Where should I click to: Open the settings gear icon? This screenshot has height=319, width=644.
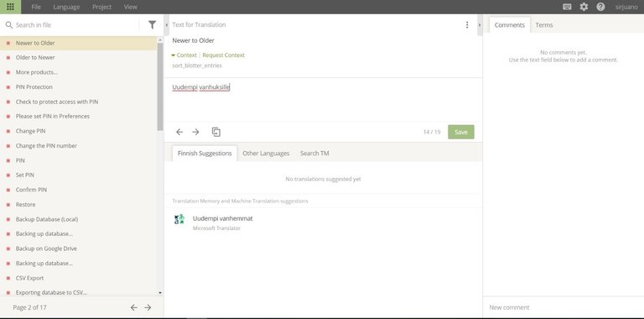coord(584,7)
